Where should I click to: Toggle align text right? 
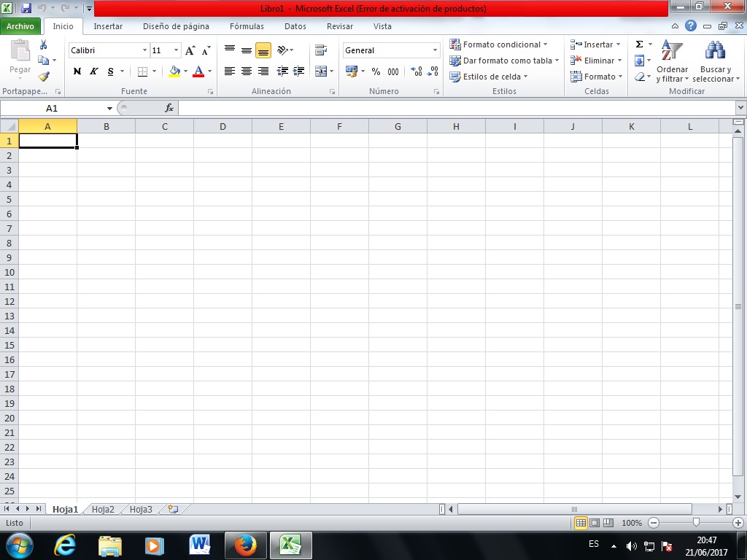coord(263,71)
